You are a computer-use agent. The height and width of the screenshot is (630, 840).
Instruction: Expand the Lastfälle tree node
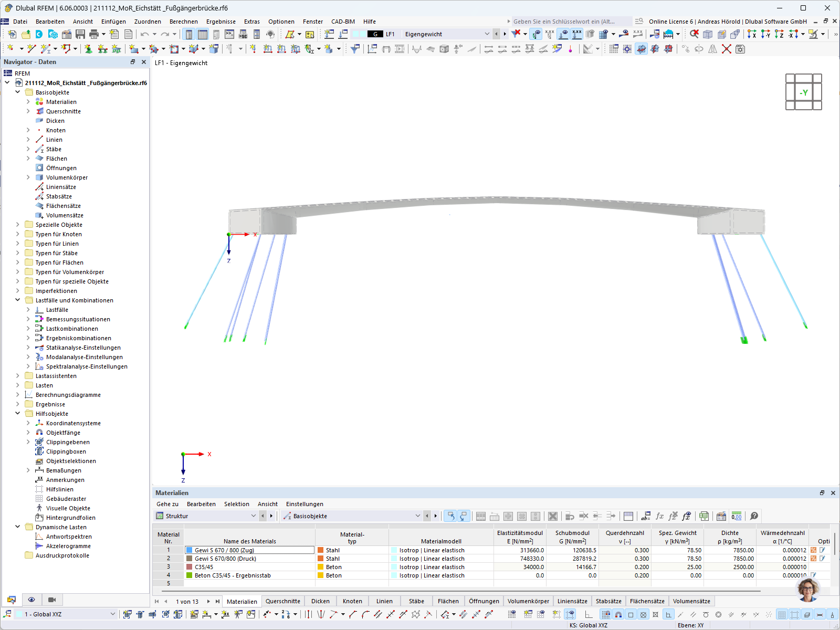pyautogui.click(x=28, y=310)
